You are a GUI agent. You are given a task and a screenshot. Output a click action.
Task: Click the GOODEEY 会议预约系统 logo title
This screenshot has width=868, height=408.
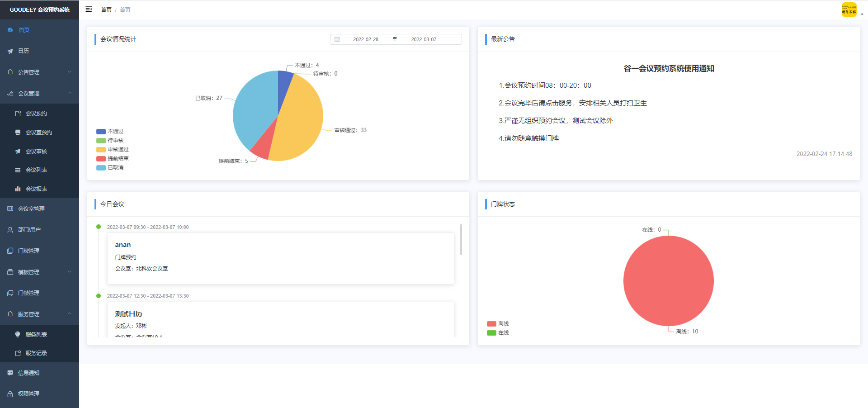pos(39,9)
